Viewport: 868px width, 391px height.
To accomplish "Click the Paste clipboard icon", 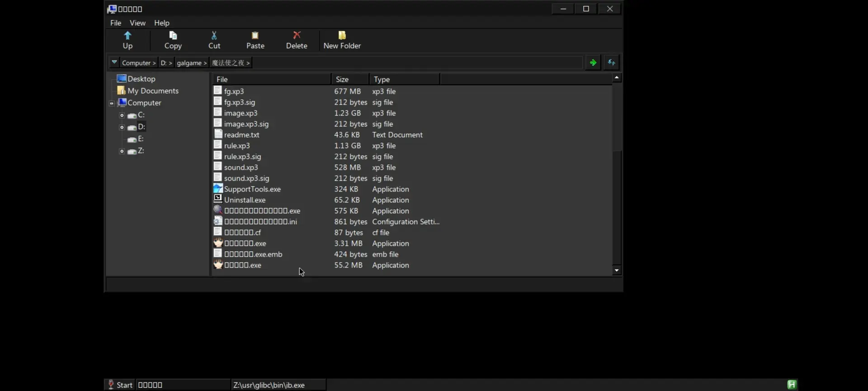I will pyautogui.click(x=255, y=36).
